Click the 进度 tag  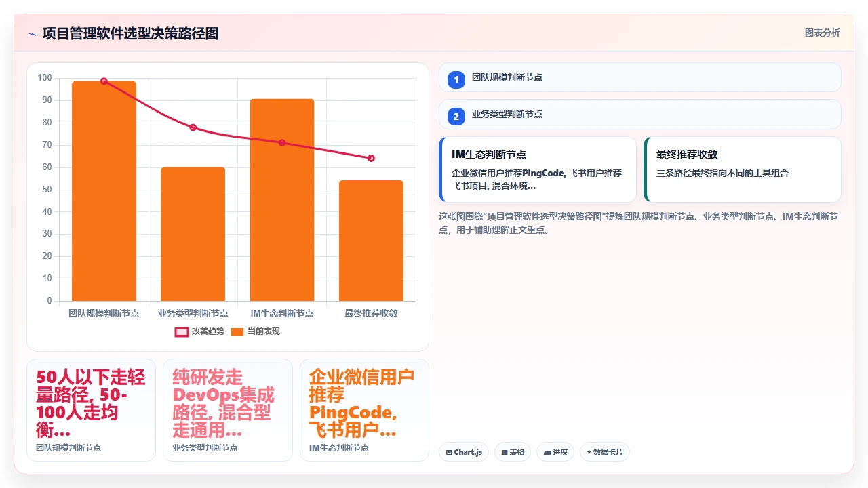point(555,452)
